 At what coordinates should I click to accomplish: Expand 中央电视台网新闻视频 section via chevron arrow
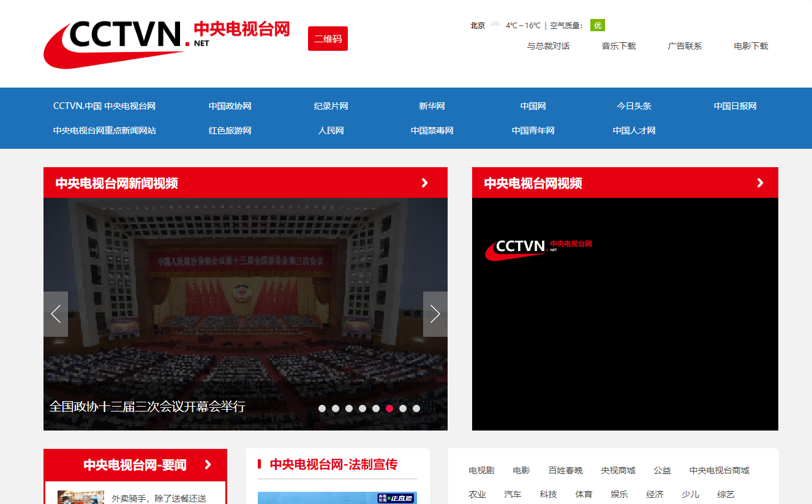pos(425,182)
